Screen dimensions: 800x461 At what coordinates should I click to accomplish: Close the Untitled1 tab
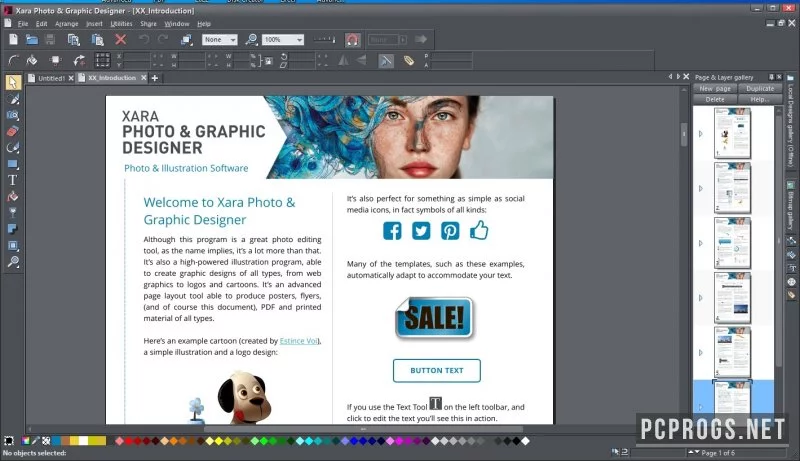point(71,78)
